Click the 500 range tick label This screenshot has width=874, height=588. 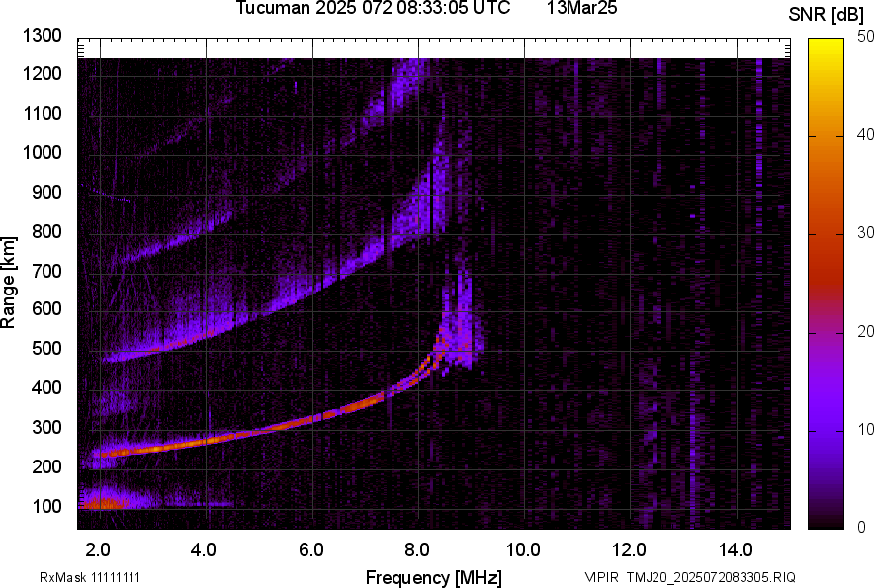click(x=46, y=348)
